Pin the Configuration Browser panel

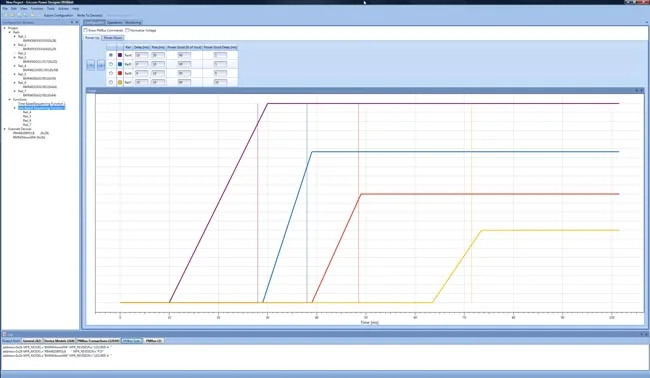click(72, 22)
